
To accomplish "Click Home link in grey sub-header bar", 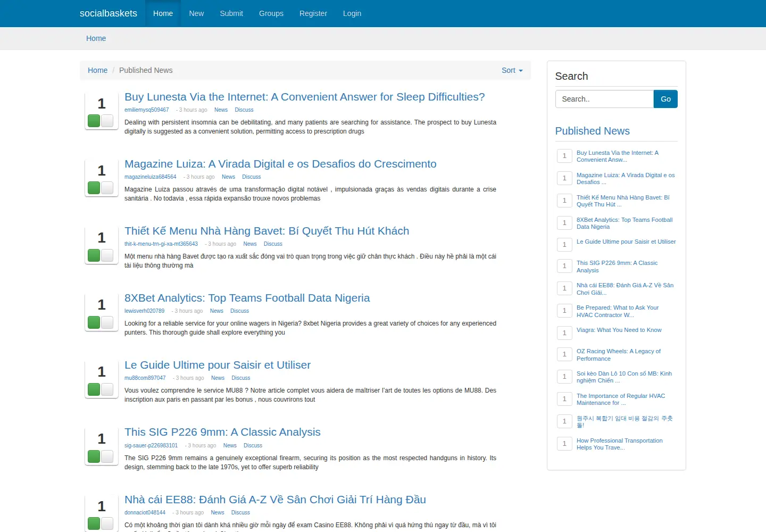I will (x=96, y=38).
